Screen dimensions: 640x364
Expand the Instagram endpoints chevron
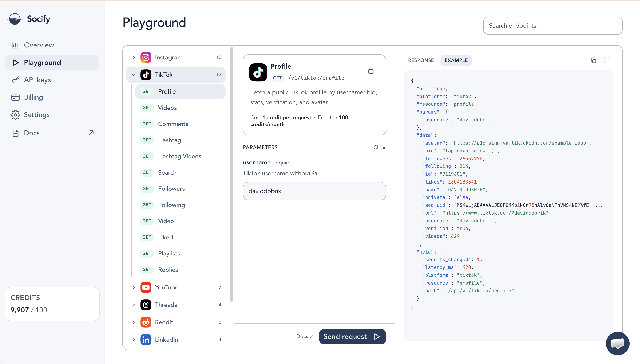[134, 57]
